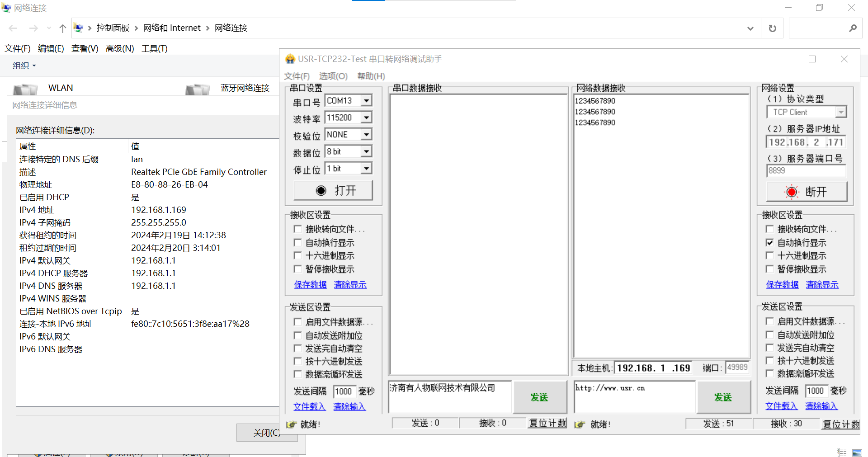Click the WLAN adapter icon
This screenshot has height=457, width=868.
pyautogui.click(x=25, y=89)
